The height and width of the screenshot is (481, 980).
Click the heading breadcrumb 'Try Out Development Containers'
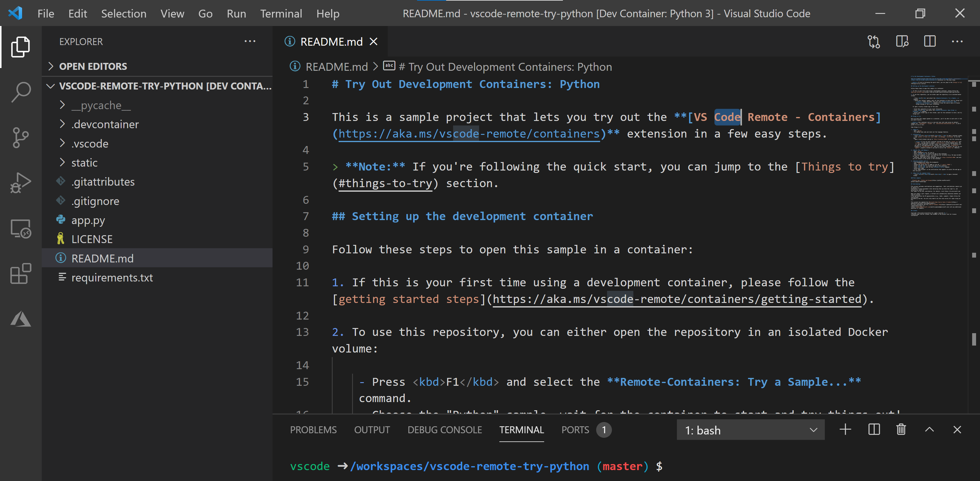click(x=505, y=67)
